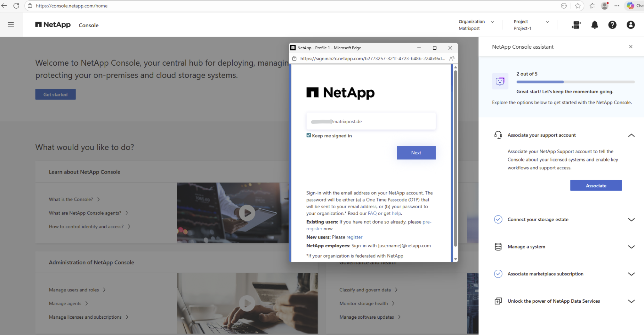This screenshot has height=335, width=644.
Task: Click the Read aloud icon in sign-in popup
Action: (452, 59)
